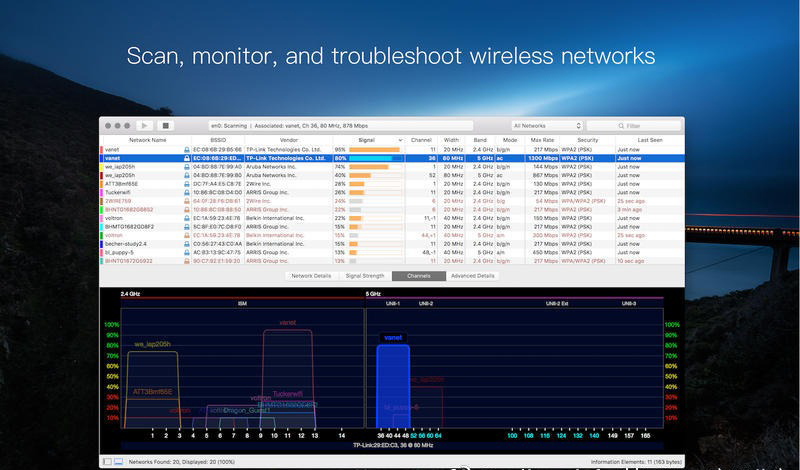Click the color swatch beside voltron
The height and width of the screenshot is (470, 800).
coord(101,218)
